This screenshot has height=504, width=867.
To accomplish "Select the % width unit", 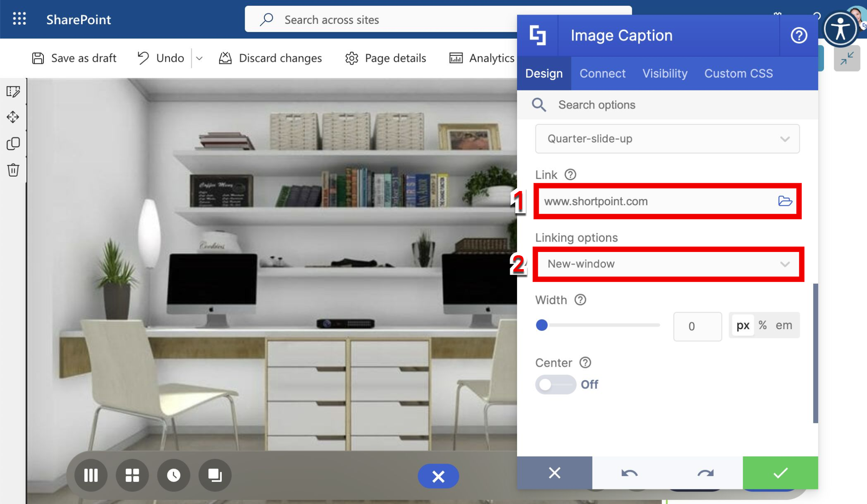I will coord(763,325).
